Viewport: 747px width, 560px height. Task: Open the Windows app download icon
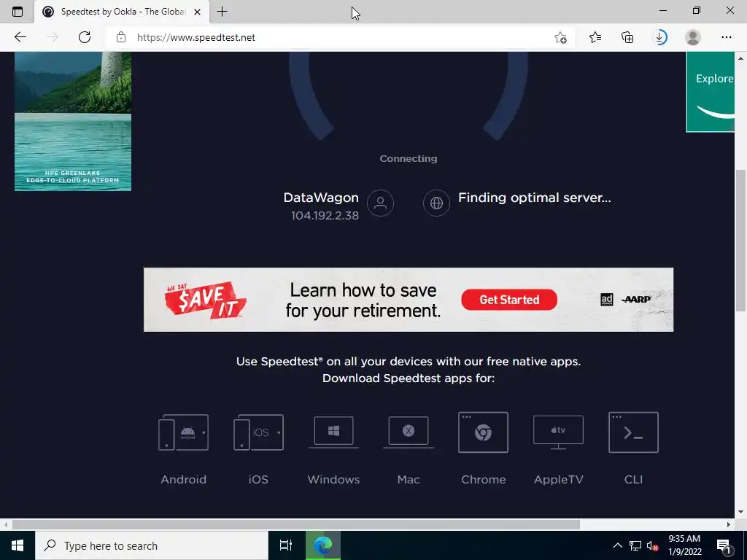[333, 432]
